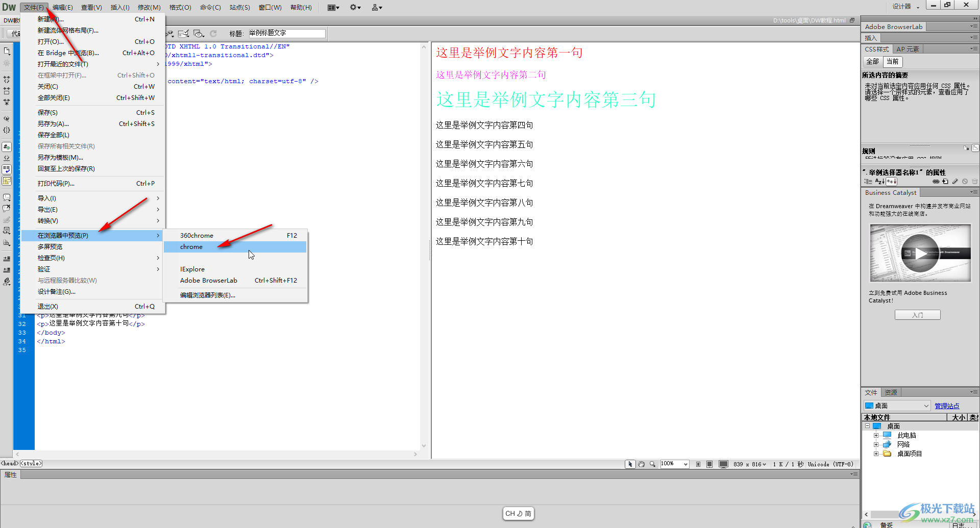Switch to the 资源 tab
980x528 pixels.
pyautogui.click(x=891, y=392)
